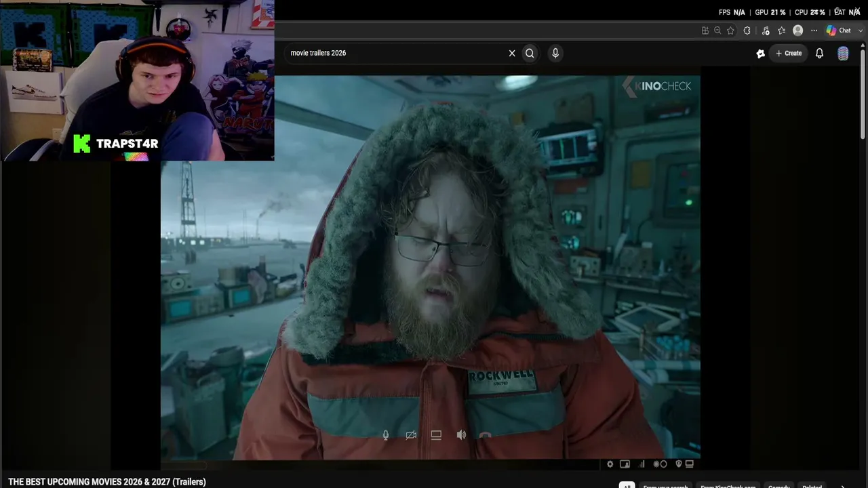Screen dimensions: 868x488
Task: Select the All filter chip
Action: 627,486
